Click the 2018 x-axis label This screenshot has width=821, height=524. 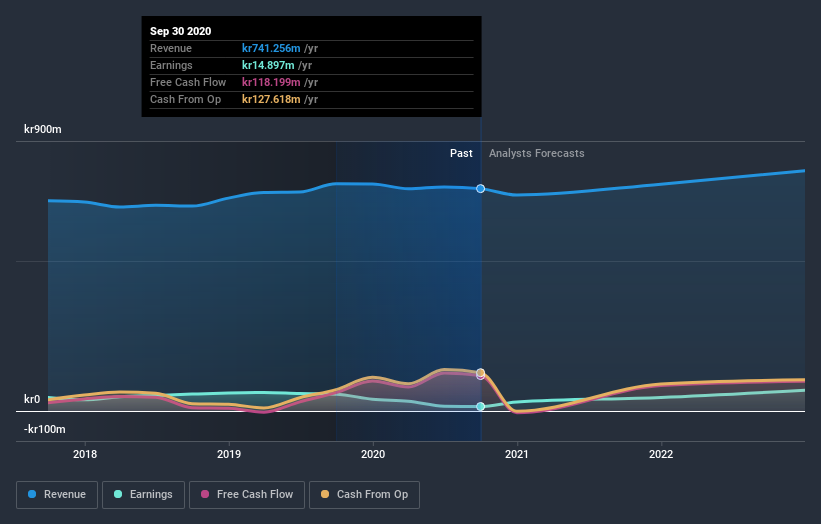point(85,454)
